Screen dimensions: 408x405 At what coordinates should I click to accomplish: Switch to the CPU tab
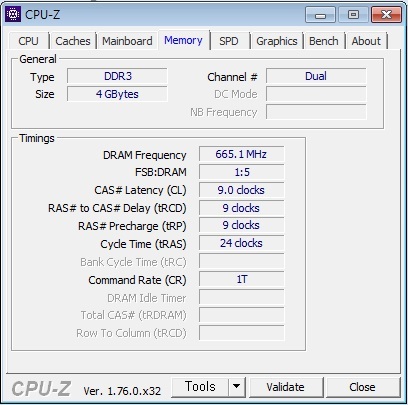[x=29, y=41]
